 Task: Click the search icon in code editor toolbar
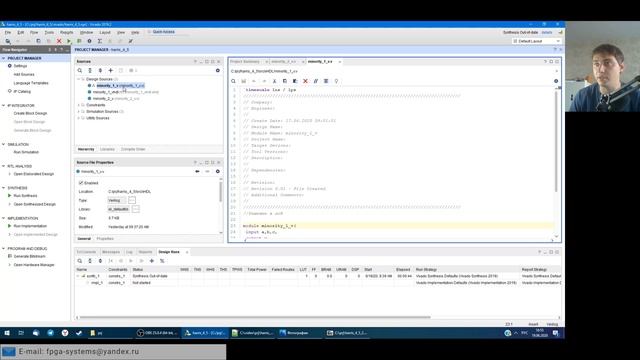click(233, 81)
